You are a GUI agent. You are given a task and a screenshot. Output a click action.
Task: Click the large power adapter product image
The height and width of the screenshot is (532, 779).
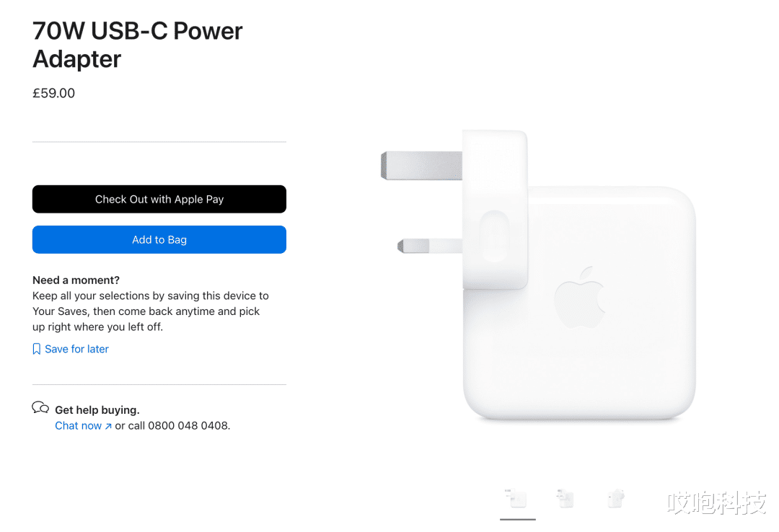click(539, 275)
